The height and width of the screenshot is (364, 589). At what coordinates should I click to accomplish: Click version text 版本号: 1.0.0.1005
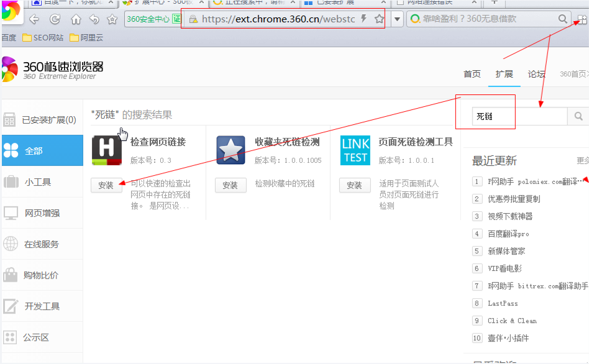coord(288,160)
